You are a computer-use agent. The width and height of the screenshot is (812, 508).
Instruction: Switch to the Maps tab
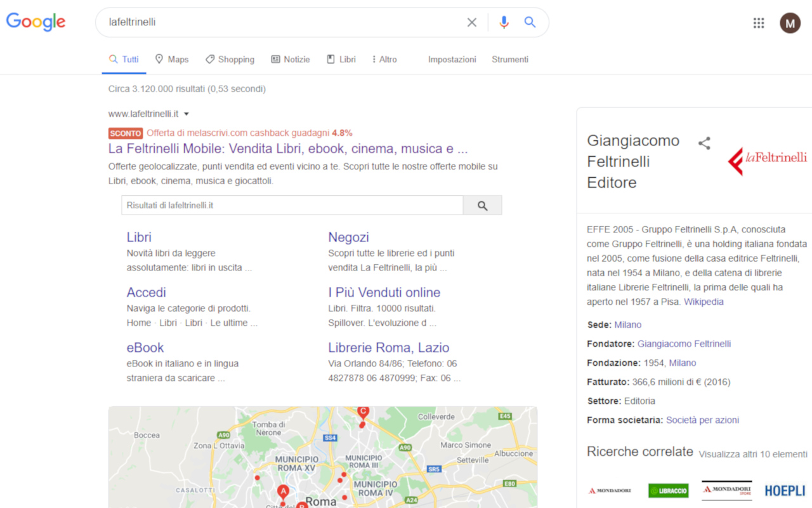(172, 59)
